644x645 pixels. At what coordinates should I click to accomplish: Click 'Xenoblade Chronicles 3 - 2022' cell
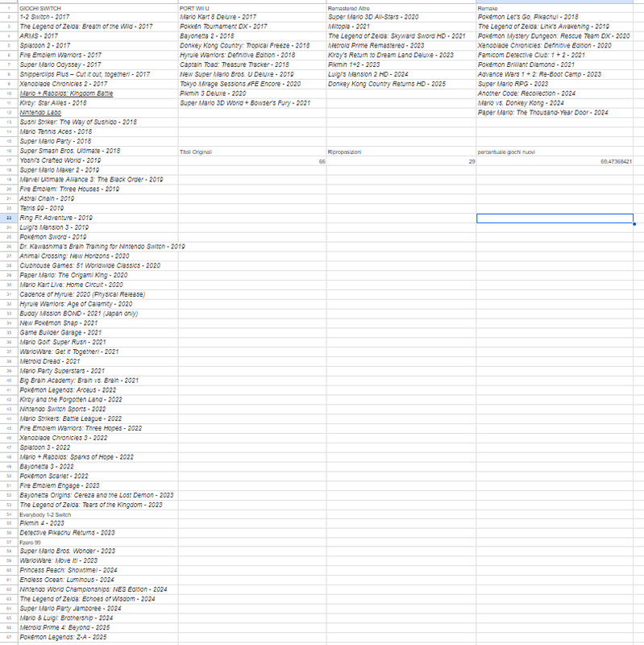[x=98, y=438]
